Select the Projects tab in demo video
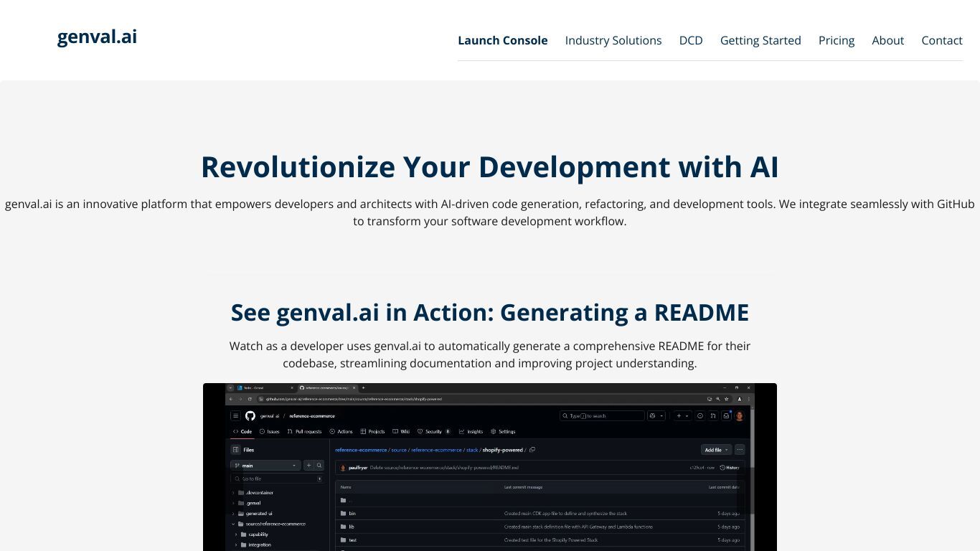 (372, 432)
